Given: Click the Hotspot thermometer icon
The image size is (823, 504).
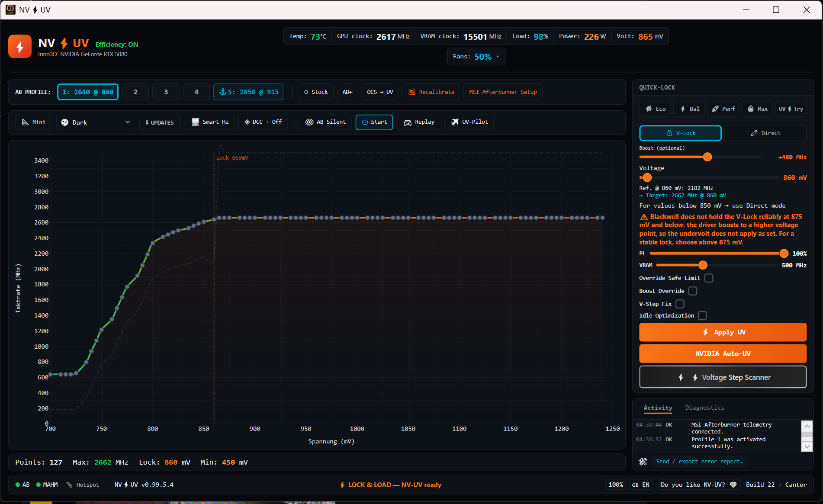Looking at the screenshot, I should (69, 485).
